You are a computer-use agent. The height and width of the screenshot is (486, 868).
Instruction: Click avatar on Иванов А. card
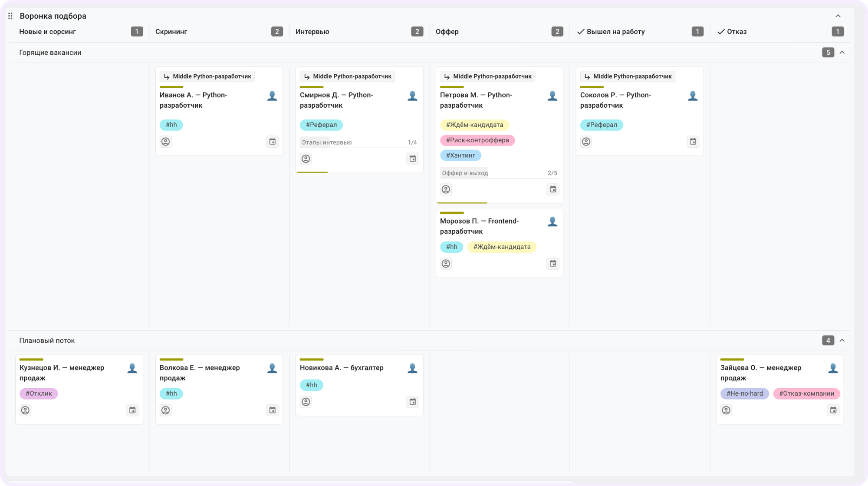272,96
